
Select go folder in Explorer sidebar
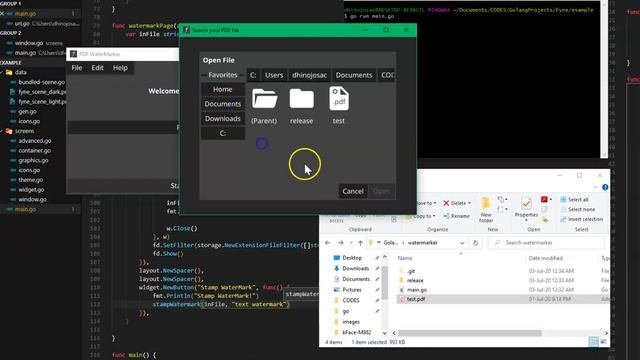point(341,311)
